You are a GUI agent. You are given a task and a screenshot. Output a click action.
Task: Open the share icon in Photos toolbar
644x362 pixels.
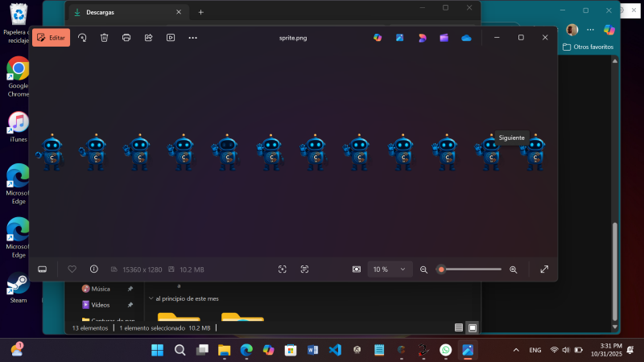tap(148, 38)
